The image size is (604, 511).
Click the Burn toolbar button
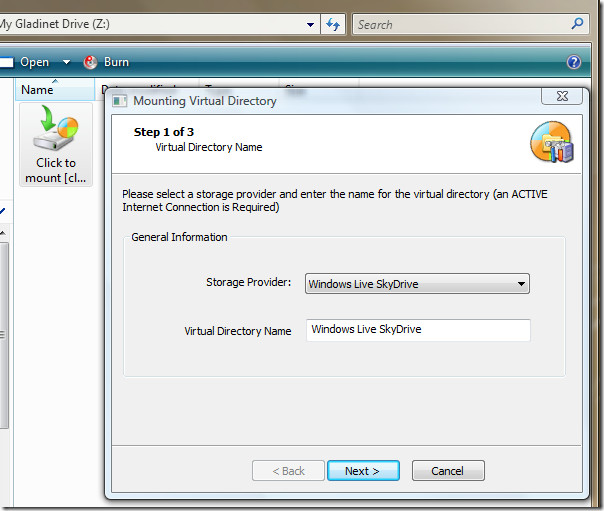[x=107, y=62]
